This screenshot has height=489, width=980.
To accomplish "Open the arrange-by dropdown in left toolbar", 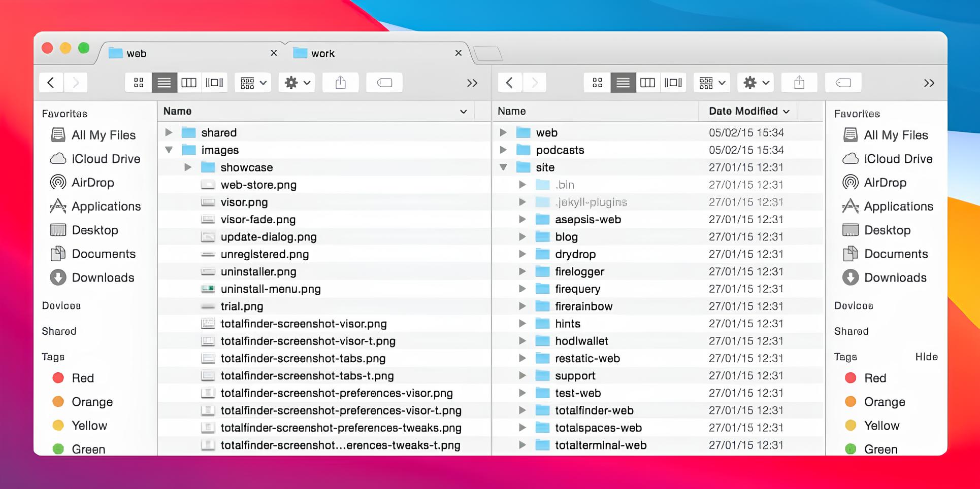I will coord(253,82).
